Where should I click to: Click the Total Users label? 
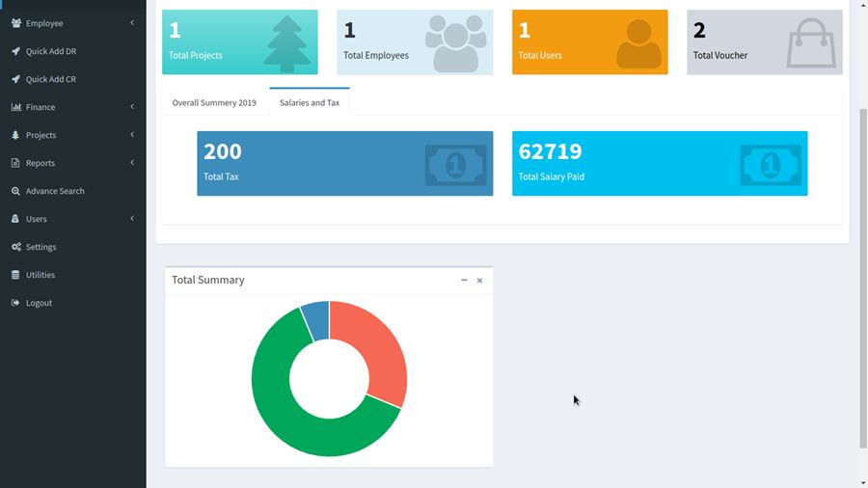540,55
